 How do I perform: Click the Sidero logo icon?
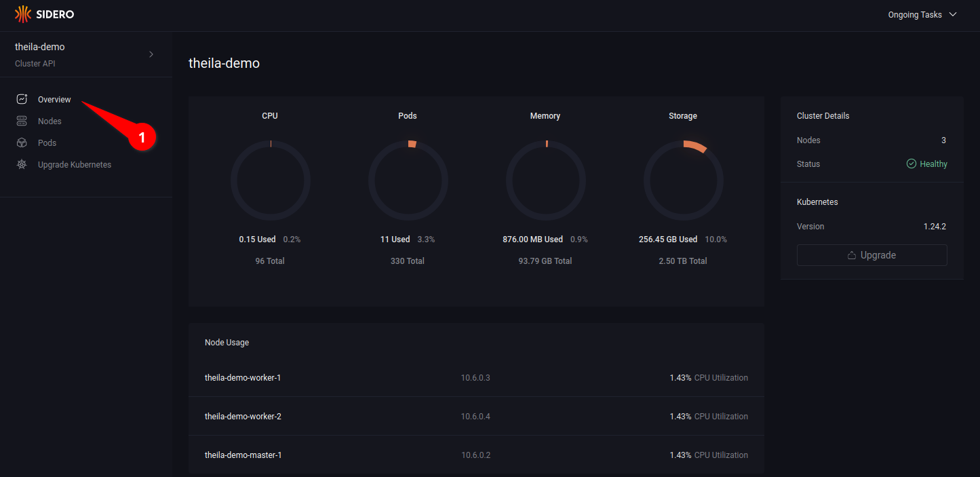[x=23, y=14]
